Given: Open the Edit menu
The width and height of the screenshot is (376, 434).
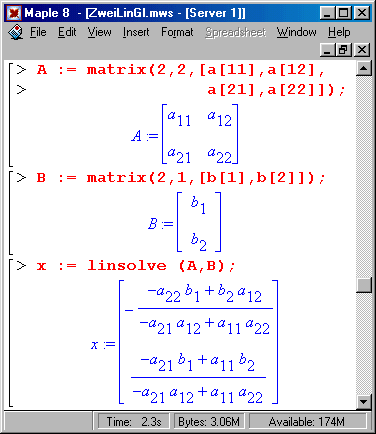Looking at the screenshot, I should [x=67, y=32].
